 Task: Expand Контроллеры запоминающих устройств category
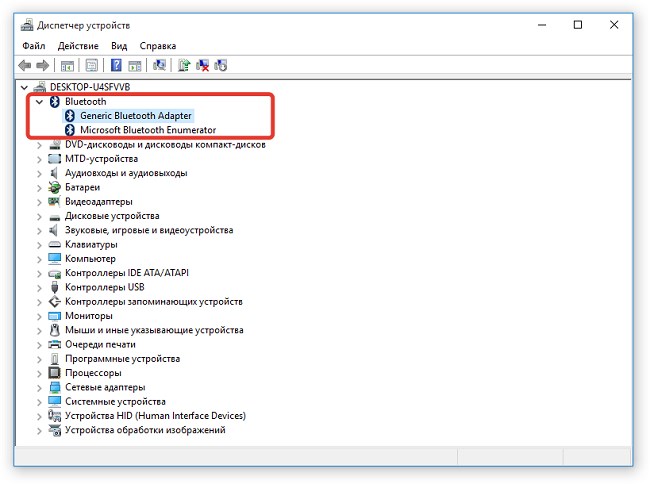39,302
